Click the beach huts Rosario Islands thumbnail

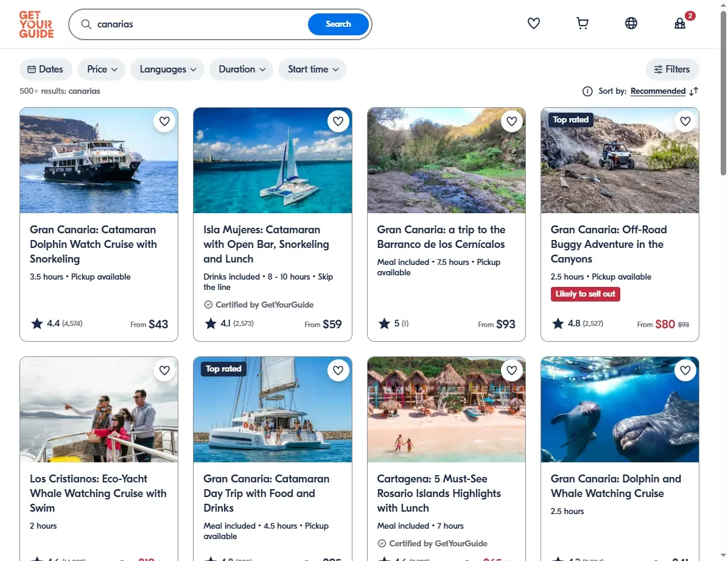tap(446, 409)
